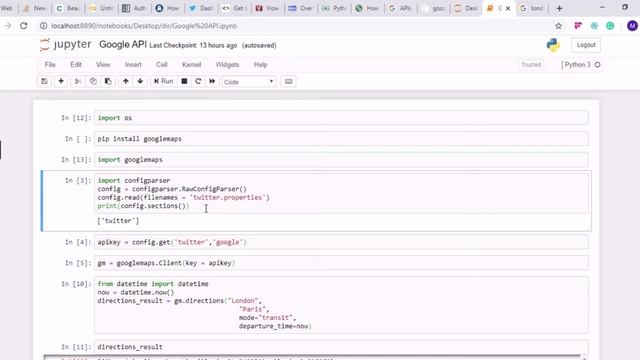This screenshot has height=360, width=640.
Task: Move selected cell up arrow
Action: pyautogui.click(x=126, y=81)
